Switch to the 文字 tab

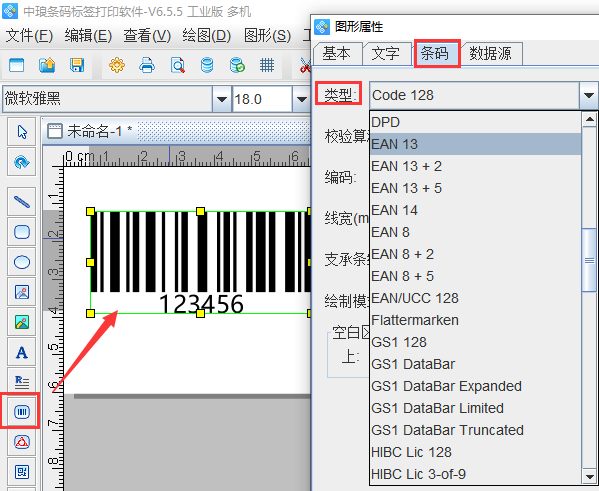(386, 53)
